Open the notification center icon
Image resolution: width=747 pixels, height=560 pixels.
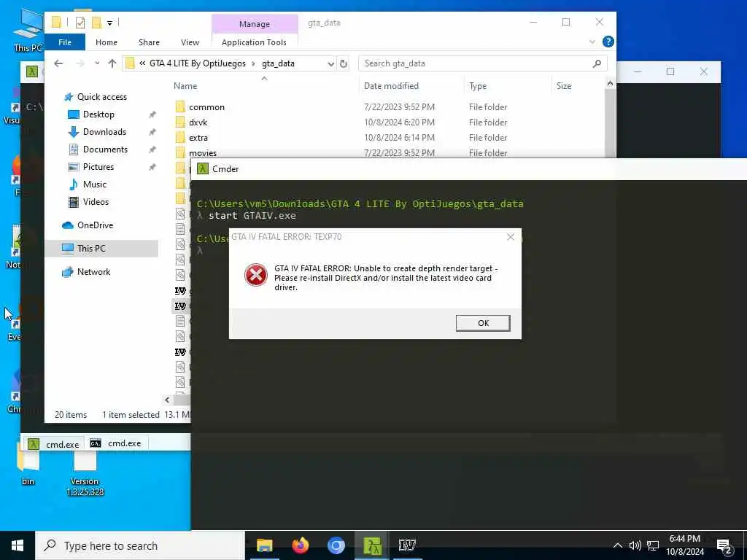point(724,545)
